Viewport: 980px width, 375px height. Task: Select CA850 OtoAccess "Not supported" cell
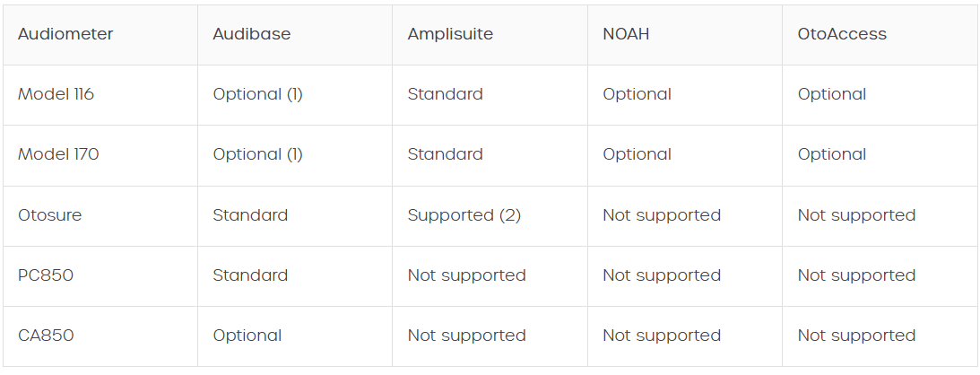point(856,336)
